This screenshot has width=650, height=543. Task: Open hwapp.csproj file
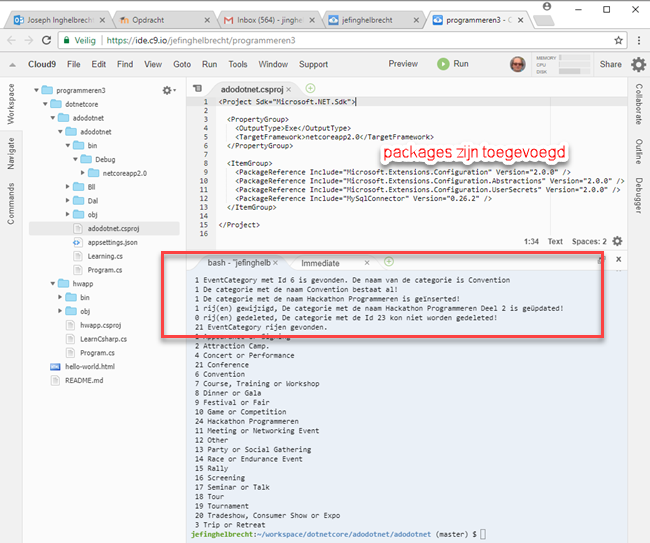100,325
